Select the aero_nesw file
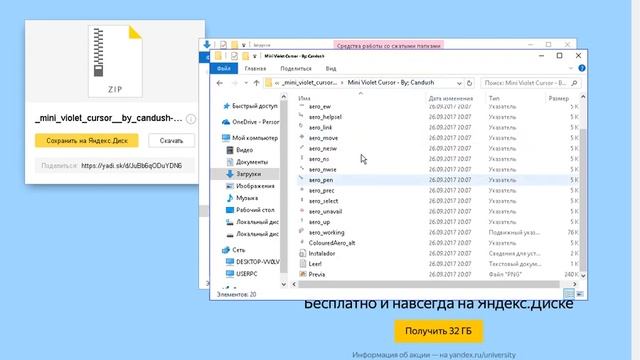Image resolution: width=640 pixels, height=360 pixels. [322, 149]
